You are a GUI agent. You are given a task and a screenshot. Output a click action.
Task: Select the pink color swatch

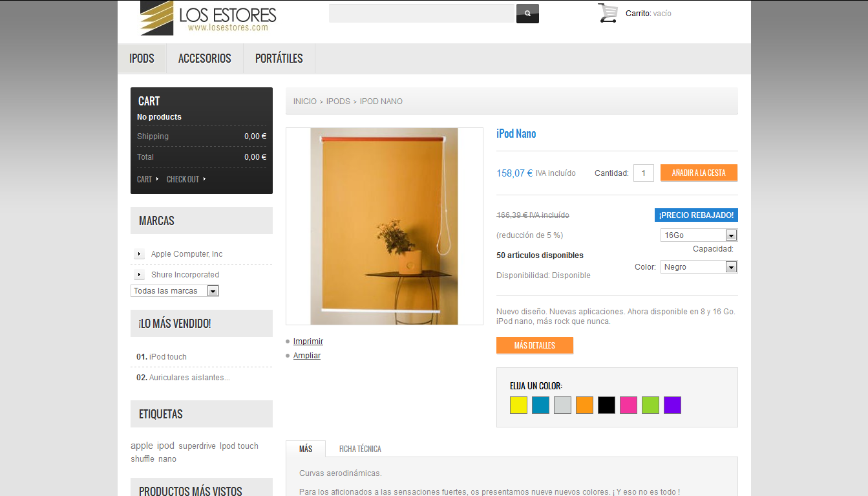[628, 405]
